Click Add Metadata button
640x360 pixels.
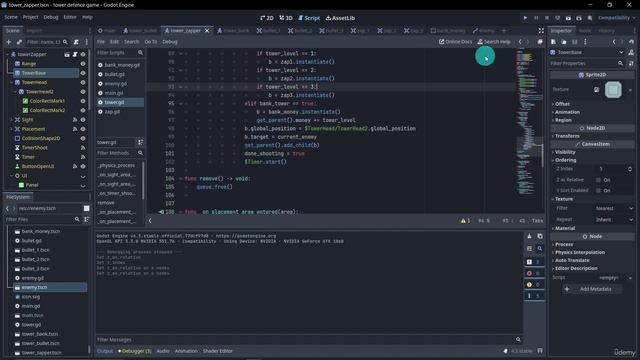tap(592, 289)
